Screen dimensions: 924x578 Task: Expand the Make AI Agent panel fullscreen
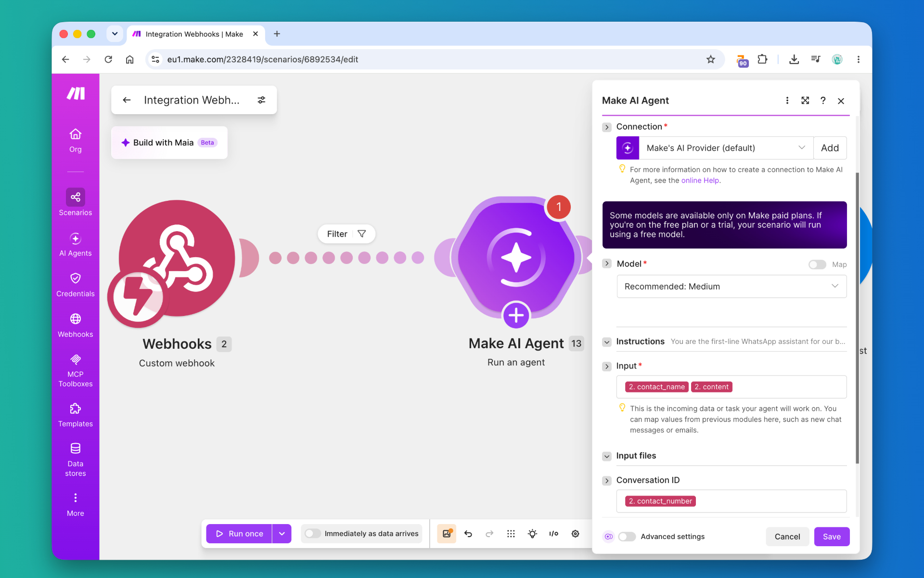click(805, 100)
